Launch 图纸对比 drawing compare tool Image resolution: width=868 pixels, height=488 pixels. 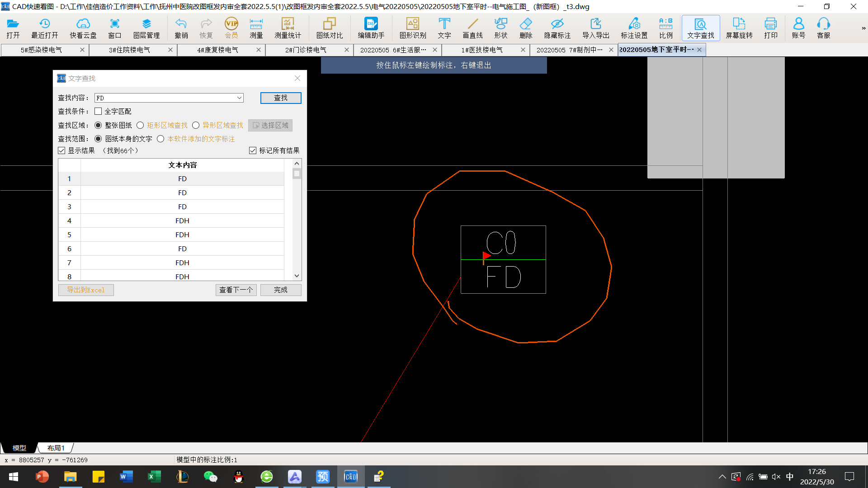(x=330, y=28)
